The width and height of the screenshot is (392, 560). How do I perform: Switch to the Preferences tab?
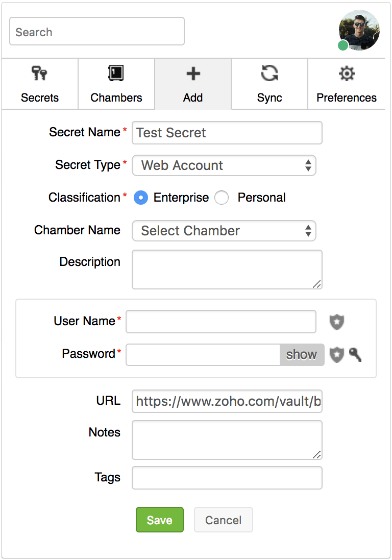click(347, 84)
